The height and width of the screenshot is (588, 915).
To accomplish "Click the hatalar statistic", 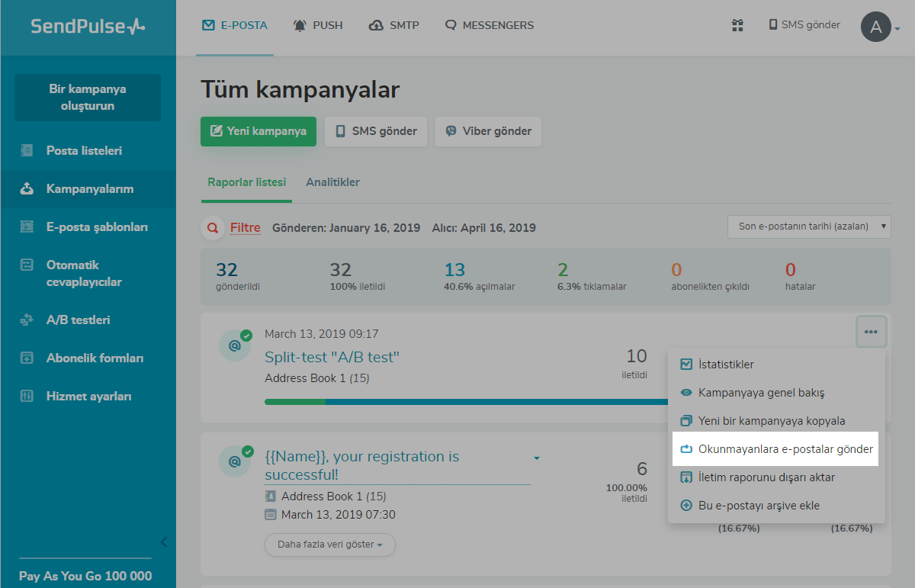I will tap(801, 277).
